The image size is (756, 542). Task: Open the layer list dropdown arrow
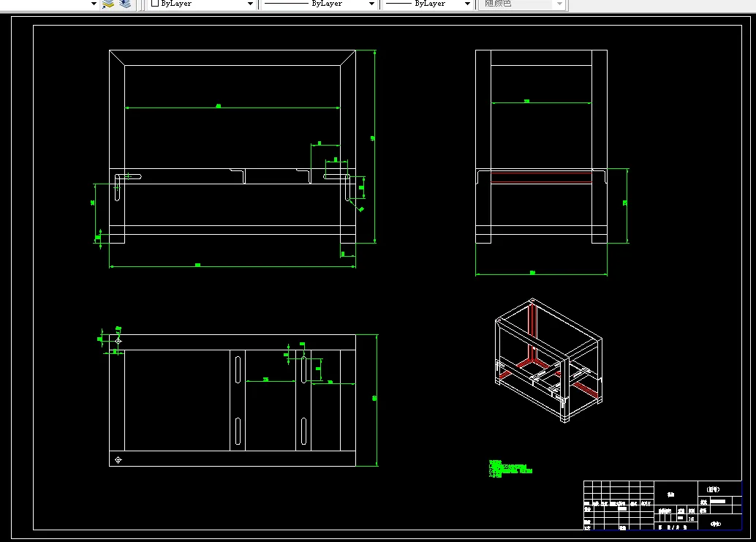[94, 4]
